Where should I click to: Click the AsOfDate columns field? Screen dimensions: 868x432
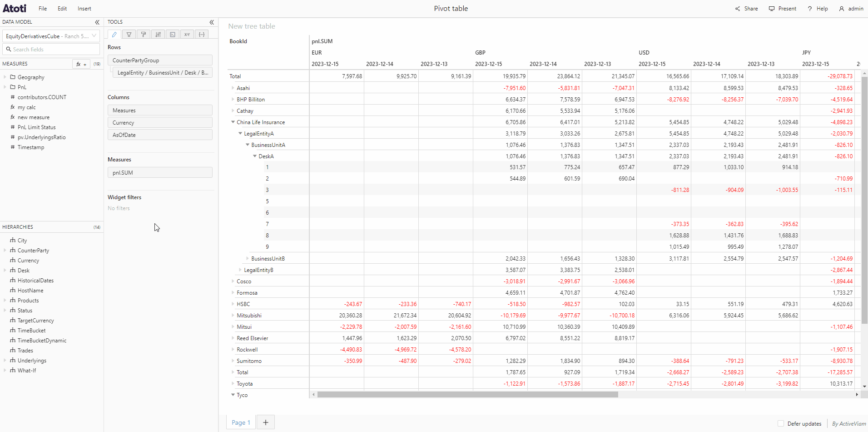[x=160, y=135]
